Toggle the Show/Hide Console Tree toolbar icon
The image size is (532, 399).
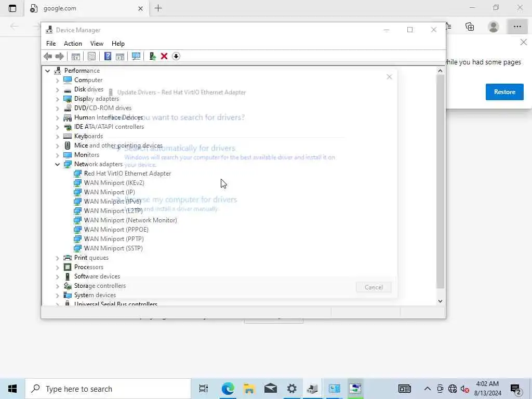76,56
